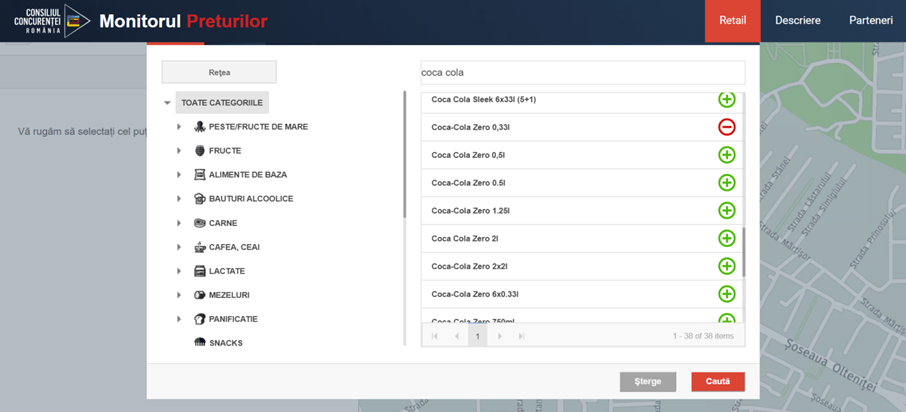Expand the MEZELURI category
Screen dimensions: 906x412
(179, 295)
